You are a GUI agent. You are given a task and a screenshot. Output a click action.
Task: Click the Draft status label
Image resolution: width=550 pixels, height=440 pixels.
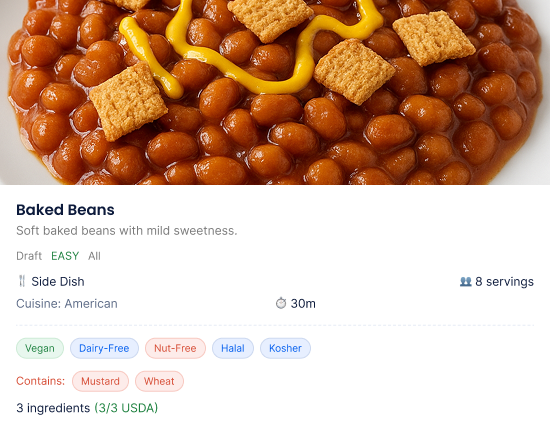tap(29, 256)
